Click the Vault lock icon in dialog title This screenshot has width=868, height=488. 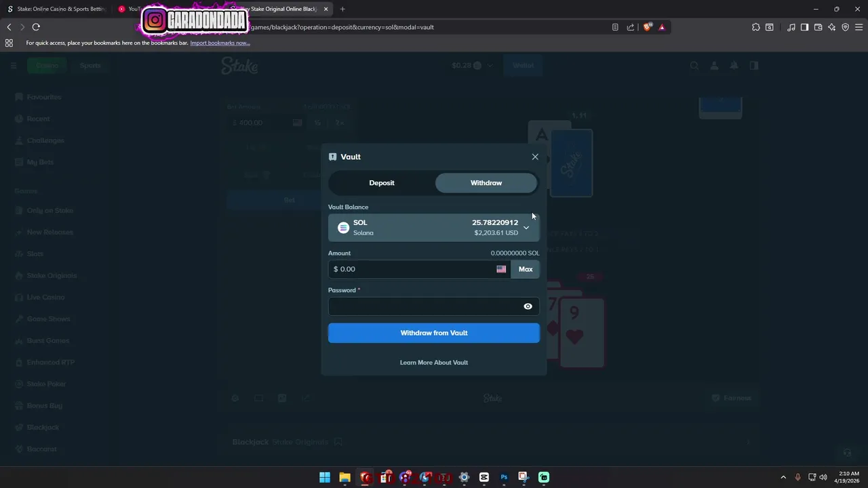332,157
